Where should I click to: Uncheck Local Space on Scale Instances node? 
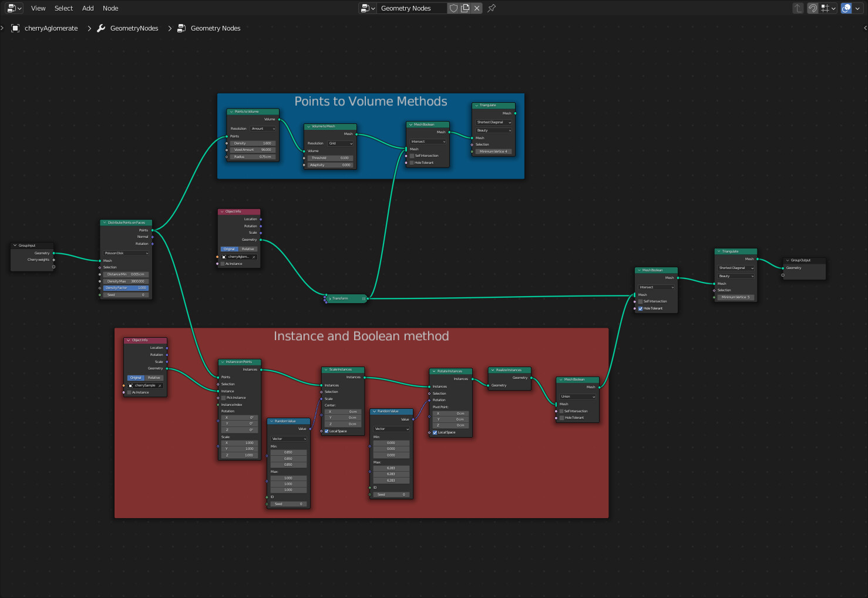[x=327, y=431]
